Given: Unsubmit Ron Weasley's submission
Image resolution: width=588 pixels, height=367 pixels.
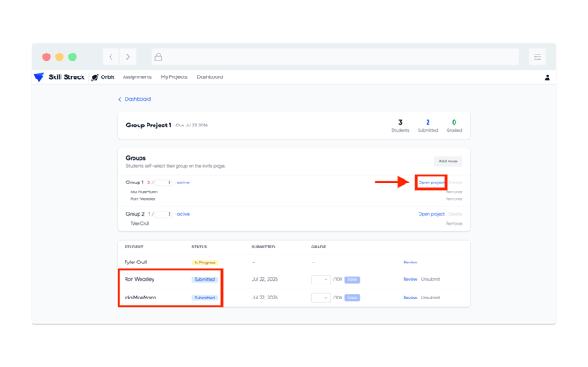Looking at the screenshot, I should point(430,279).
